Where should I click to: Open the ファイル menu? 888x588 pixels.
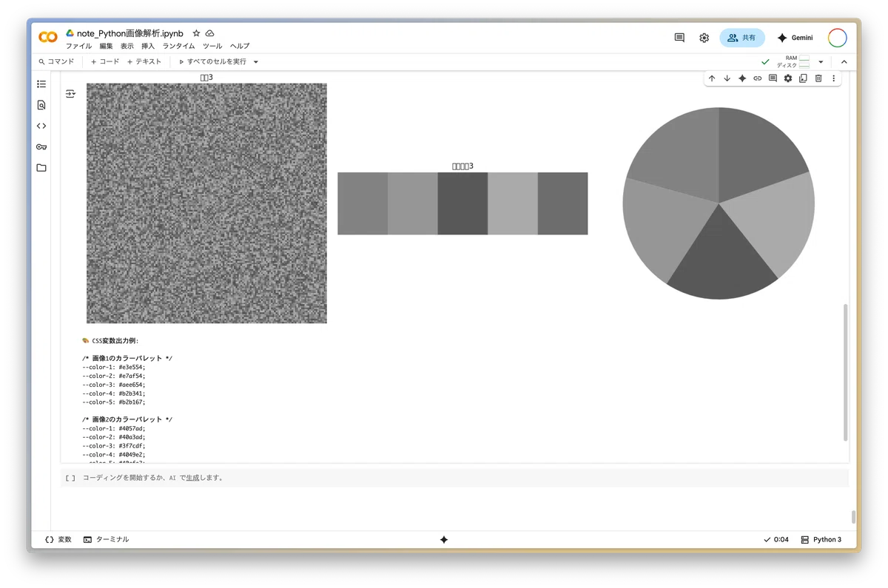point(78,46)
